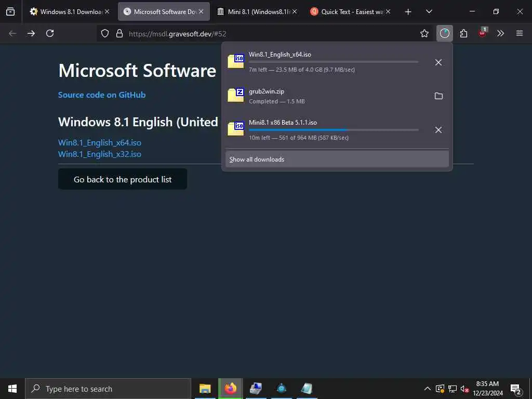Download Win8.1_English_x32.iso page link
The width and height of the screenshot is (532, 399).
(100, 154)
